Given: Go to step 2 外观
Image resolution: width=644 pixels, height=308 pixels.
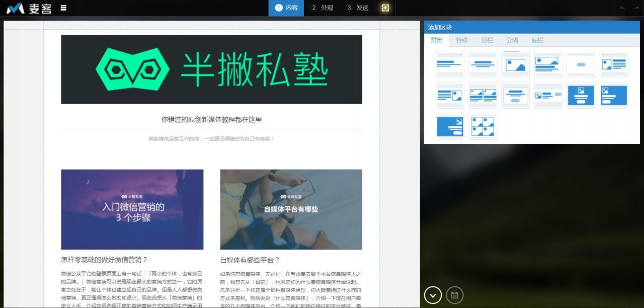Looking at the screenshot, I should tap(322, 8).
